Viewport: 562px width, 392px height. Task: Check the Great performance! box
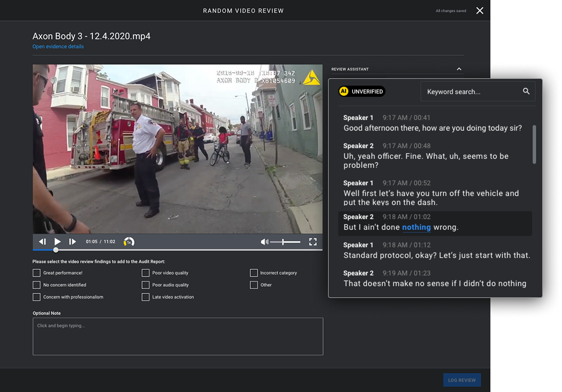pyautogui.click(x=37, y=273)
